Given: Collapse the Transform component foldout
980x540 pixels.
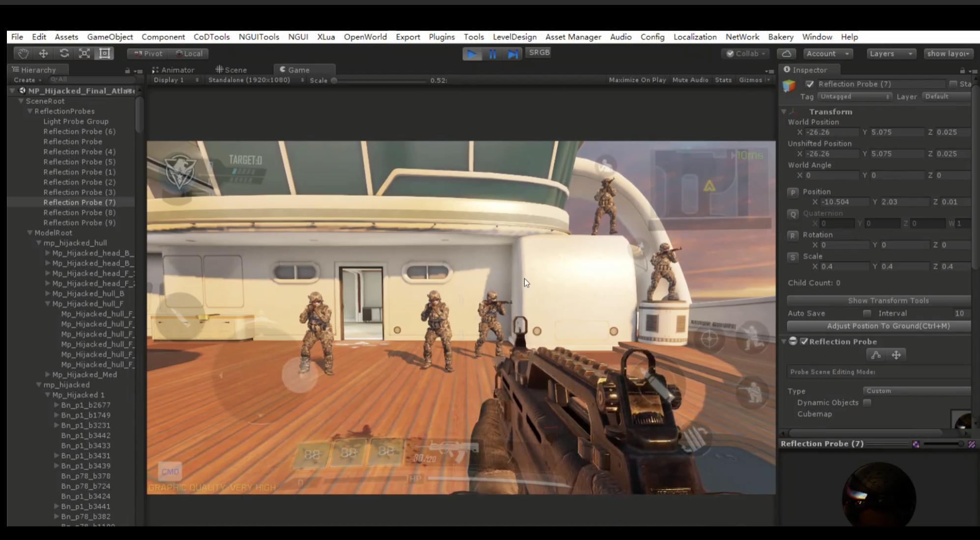Looking at the screenshot, I should point(784,112).
